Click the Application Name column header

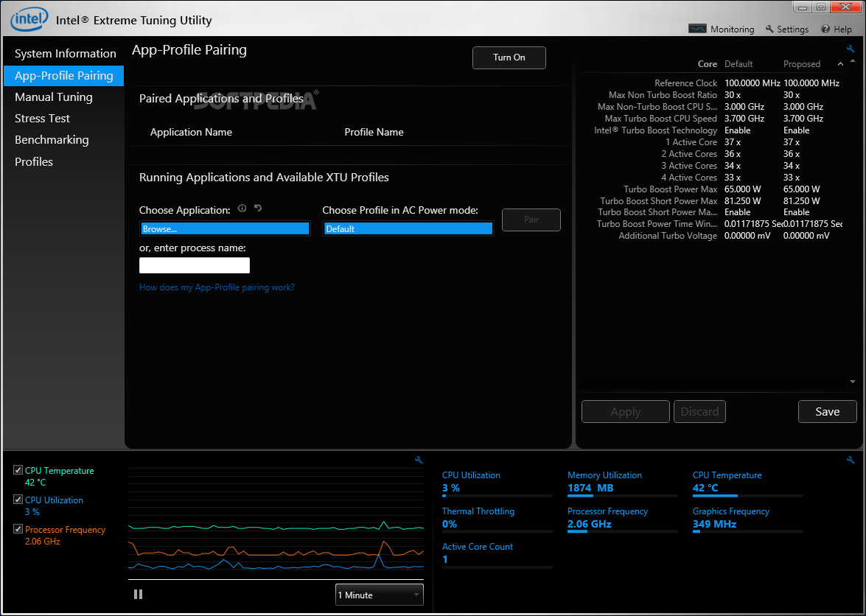[191, 132]
